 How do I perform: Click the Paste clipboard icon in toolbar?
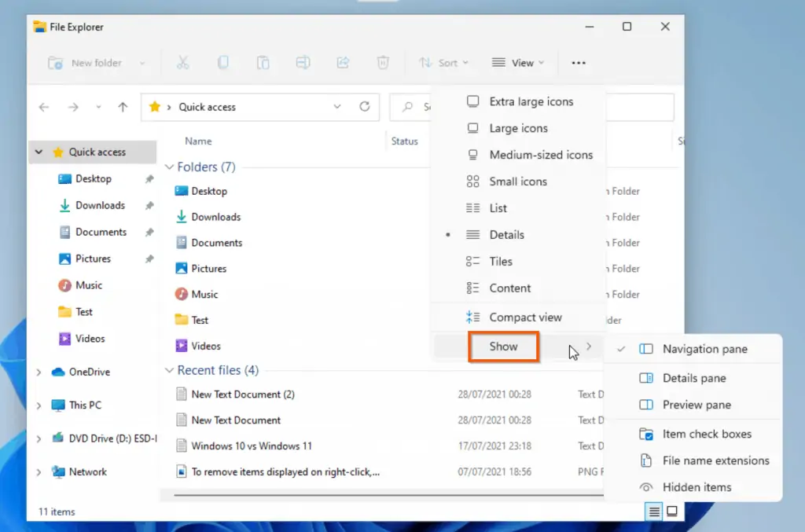(x=263, y=63)
